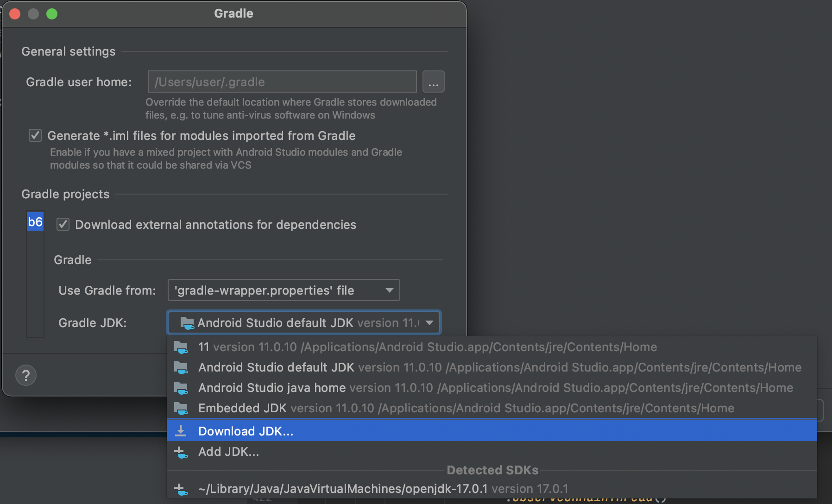Click the download arrow icon next to Download JDK
This screenshot has width=832, height=504.
(181, 431)
